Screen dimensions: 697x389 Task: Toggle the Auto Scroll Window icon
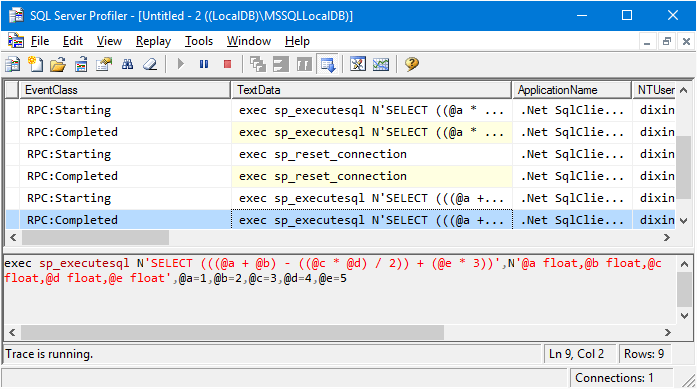[328, 64]
